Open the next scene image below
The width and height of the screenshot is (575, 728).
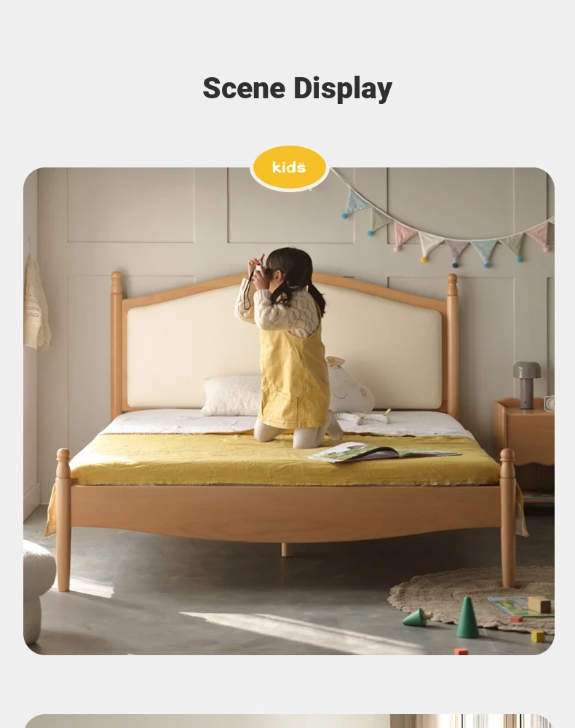tap(289, 721)
